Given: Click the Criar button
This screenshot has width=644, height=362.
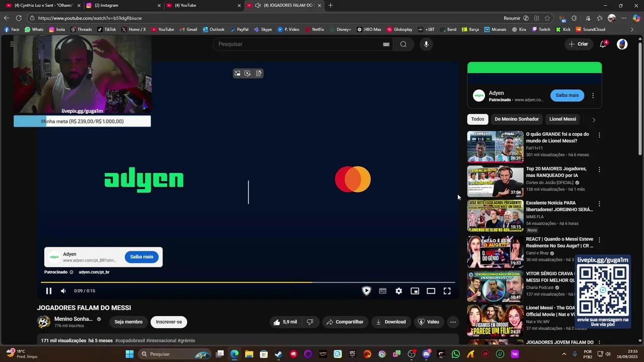Looking at the screenshot, I should coord(578,44).
